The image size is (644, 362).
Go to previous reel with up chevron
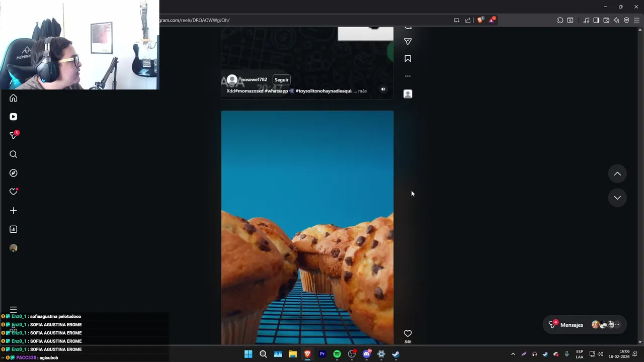click(617, 174)
